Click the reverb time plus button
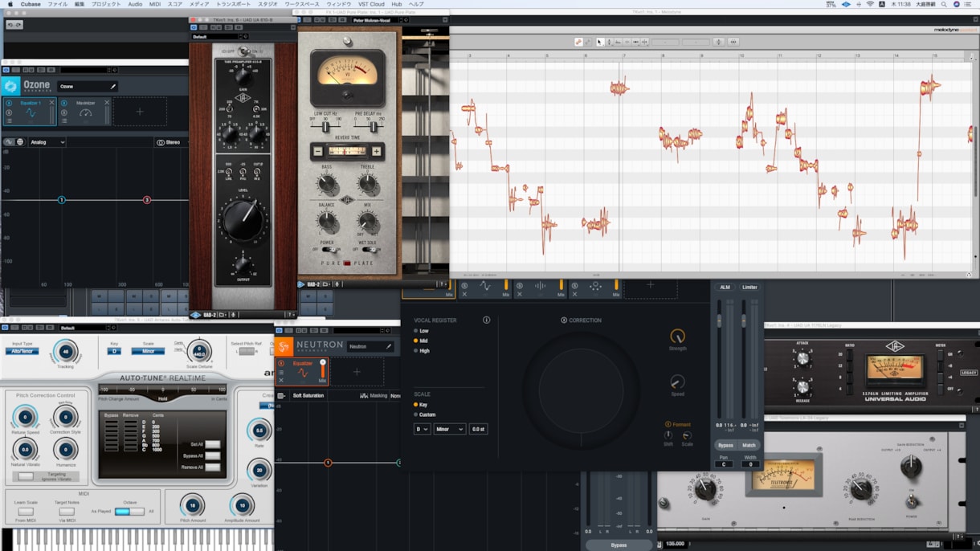980x551 pixels. pyautogui.click(x=376, y=151)
